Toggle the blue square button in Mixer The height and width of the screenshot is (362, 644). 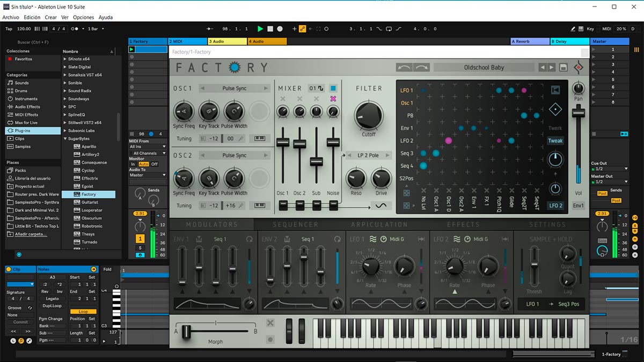pos(333,88)
